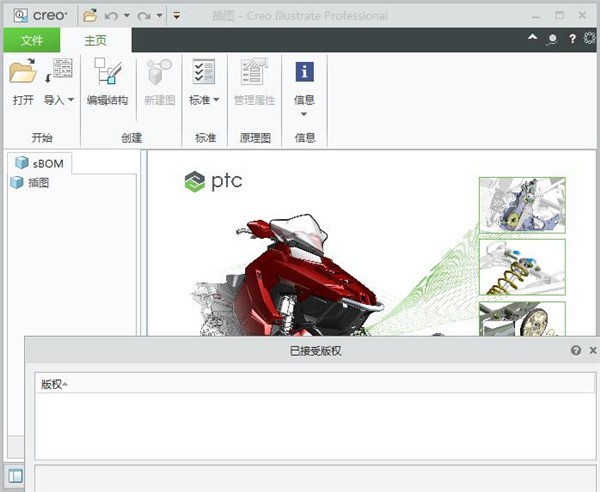
Task: Select the 插图 tree item
Action: [x=30, y=182]
